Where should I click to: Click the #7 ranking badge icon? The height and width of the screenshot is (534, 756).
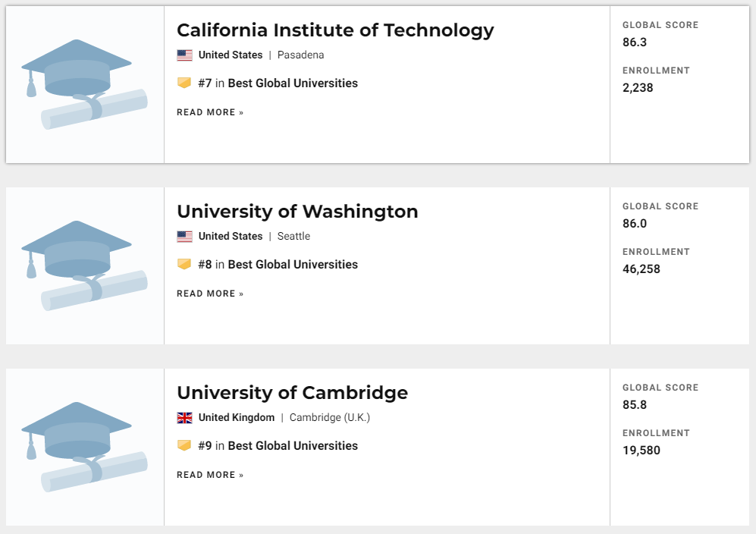[x=184, y=83]
